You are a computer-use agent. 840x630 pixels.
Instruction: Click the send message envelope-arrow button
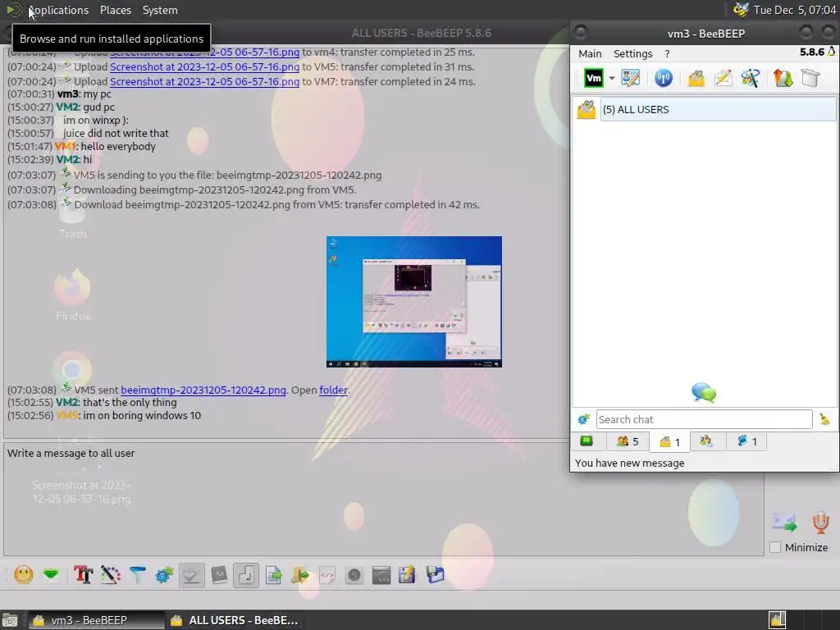click(784, 522)
